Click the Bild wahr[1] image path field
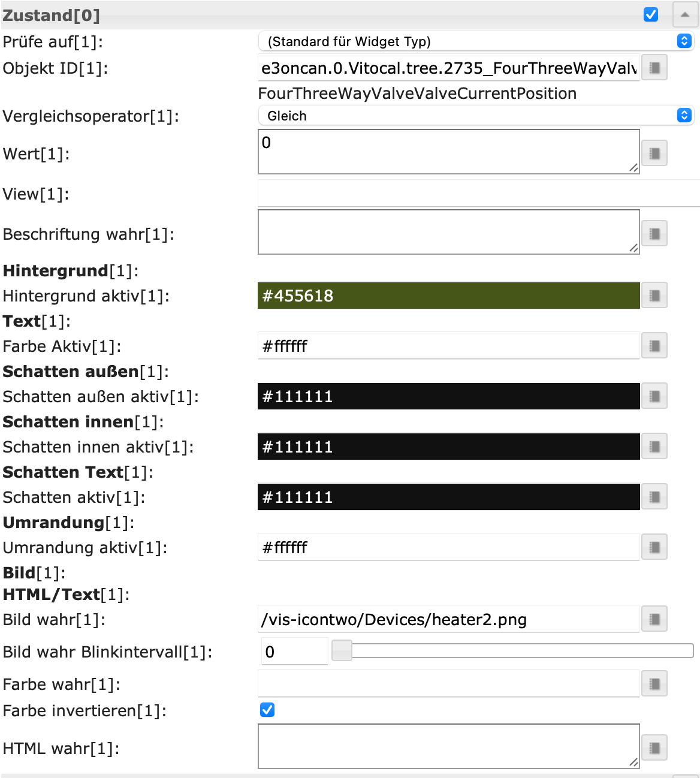This screenshot has width=700, height=778. [448, 619]
